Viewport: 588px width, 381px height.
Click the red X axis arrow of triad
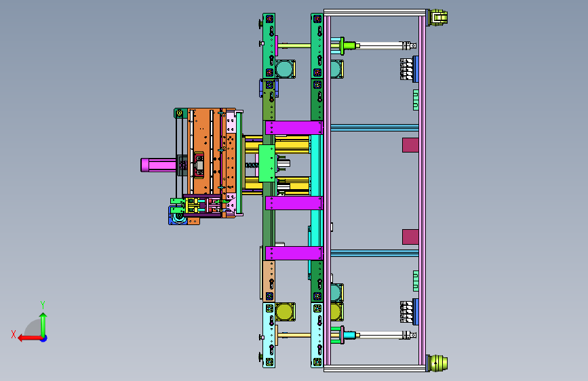[29, 338]
